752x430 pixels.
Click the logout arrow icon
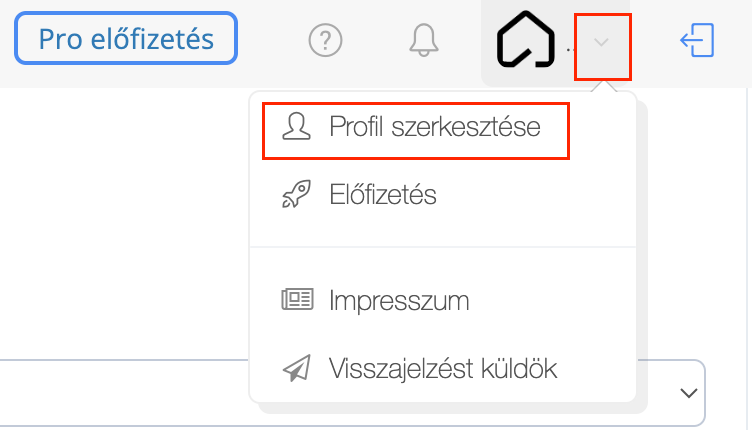click(x=697, y=40)
